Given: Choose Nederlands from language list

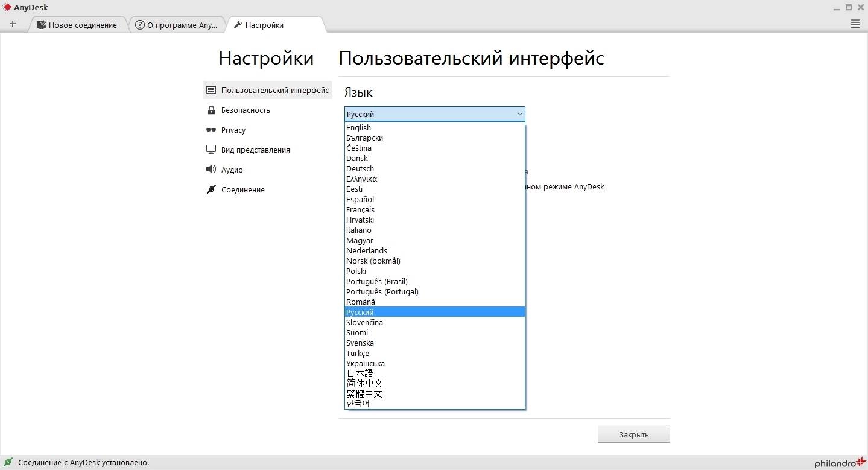Looking at the screenshot, I should click(435, 250).
